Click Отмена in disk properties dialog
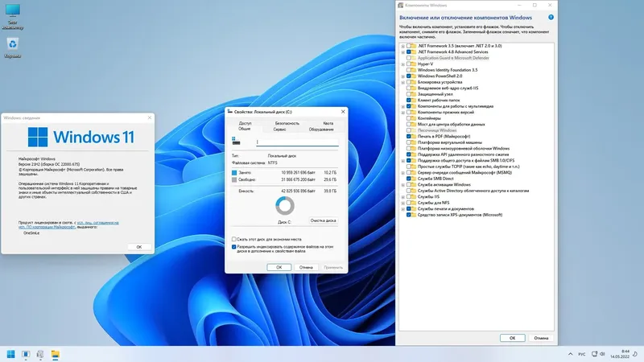The image size is (644, 362). click(306, 267)
